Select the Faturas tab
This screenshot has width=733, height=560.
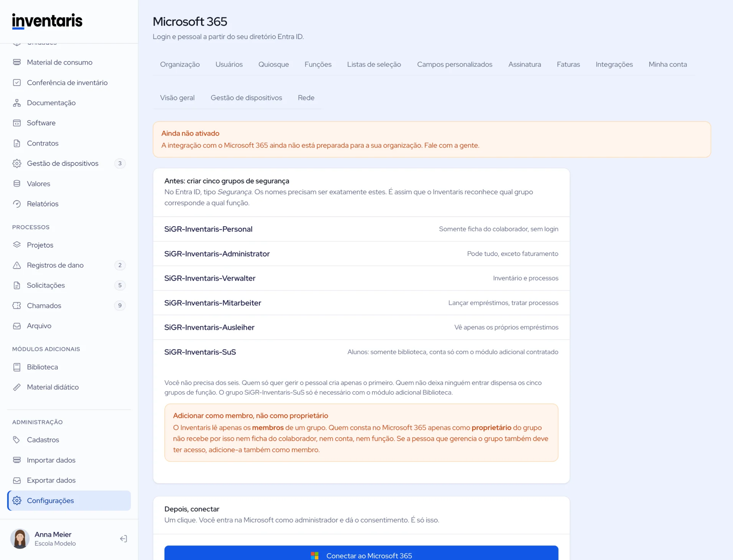coord(568,65)
